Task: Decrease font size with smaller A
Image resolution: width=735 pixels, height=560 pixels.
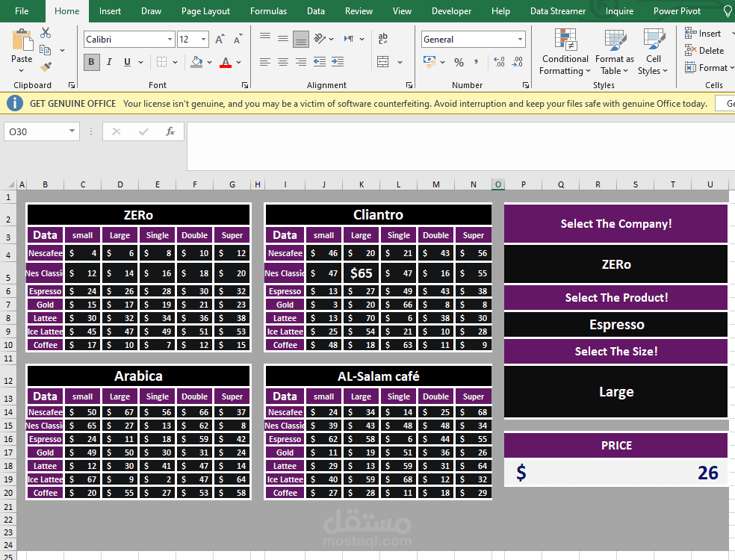Action: 238,40
